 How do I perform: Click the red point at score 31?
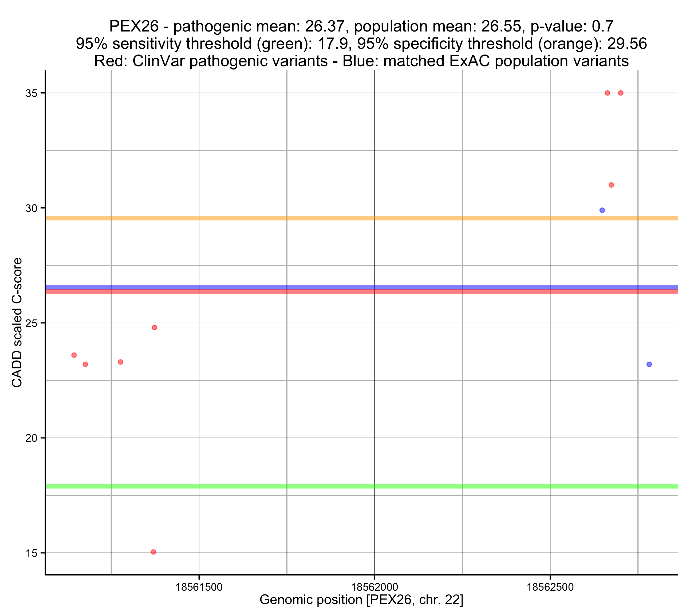[x=611, y=185]
